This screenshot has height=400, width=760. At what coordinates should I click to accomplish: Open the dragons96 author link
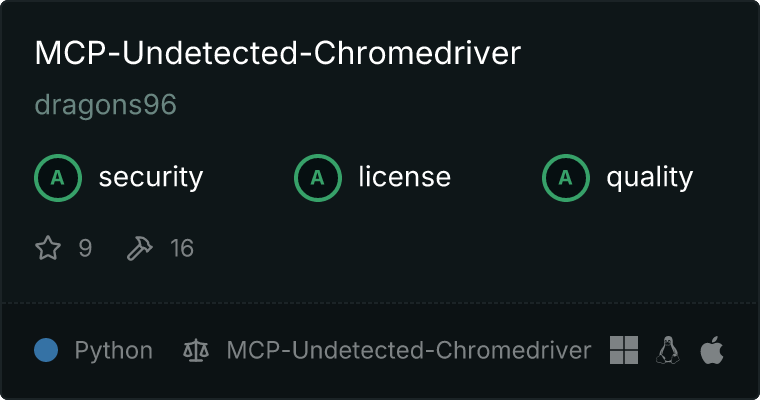click(x=106, y=105)
